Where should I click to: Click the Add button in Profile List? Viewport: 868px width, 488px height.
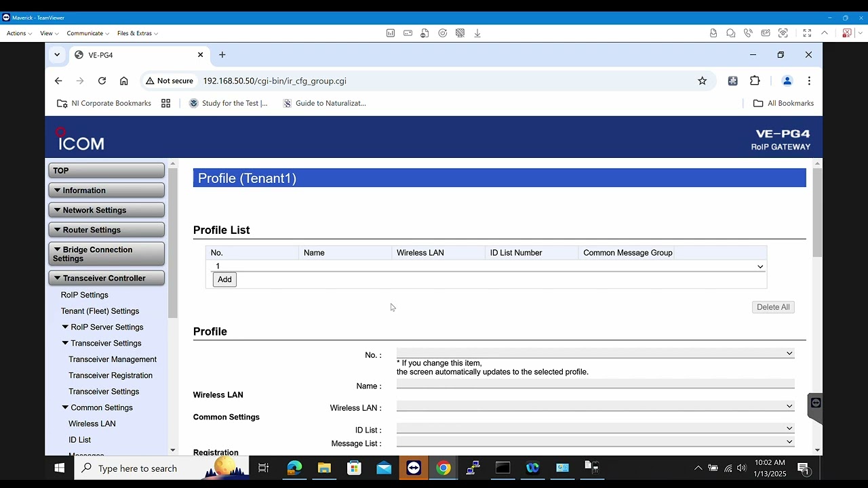224,279
